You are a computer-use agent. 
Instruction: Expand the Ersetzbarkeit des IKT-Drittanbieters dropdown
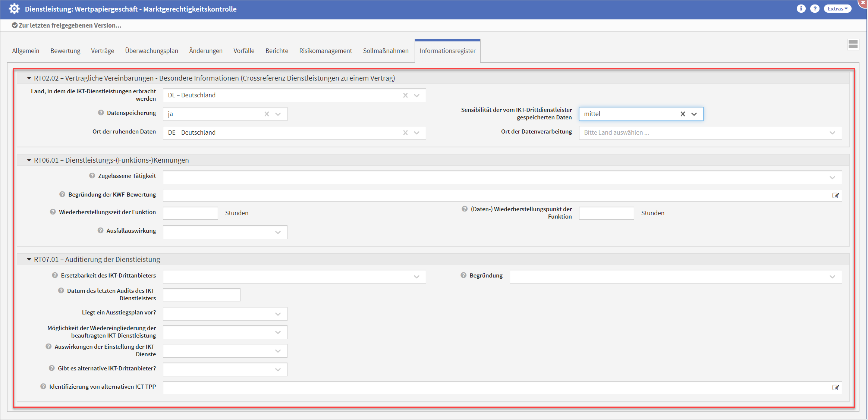416,277
